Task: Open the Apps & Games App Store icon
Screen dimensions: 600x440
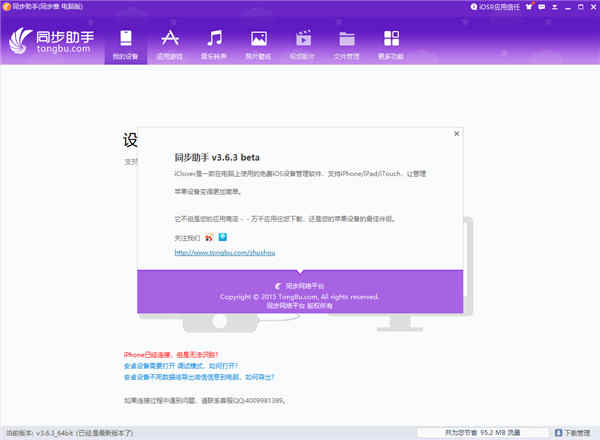Action: pos(170,45)
